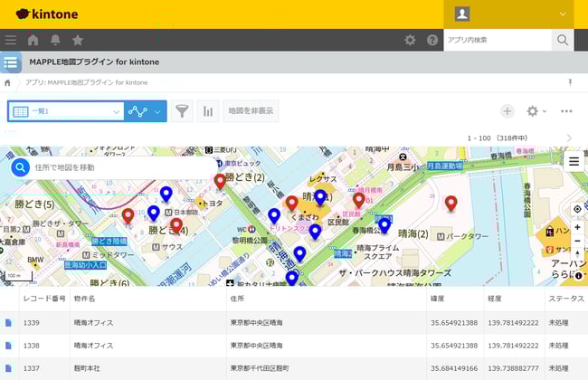
Task: Open the filter funnel icon
Action: 182,111
